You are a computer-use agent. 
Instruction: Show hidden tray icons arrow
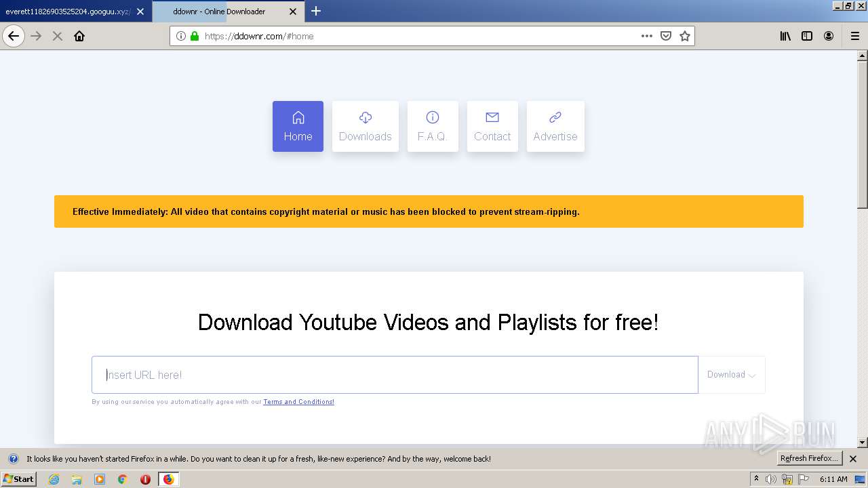click(x=757, y=479)
